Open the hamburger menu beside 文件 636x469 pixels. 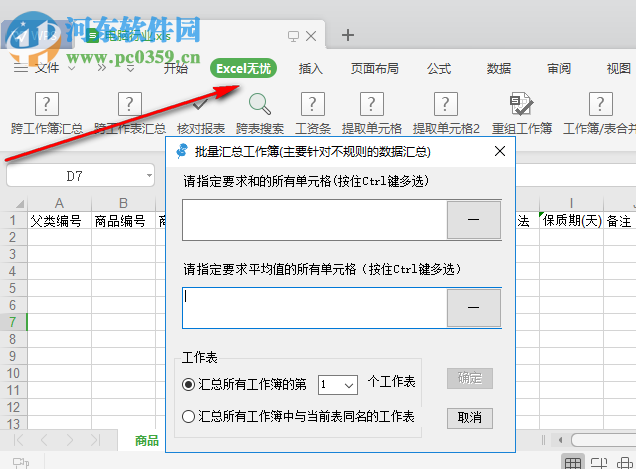(x=21, y=68)
